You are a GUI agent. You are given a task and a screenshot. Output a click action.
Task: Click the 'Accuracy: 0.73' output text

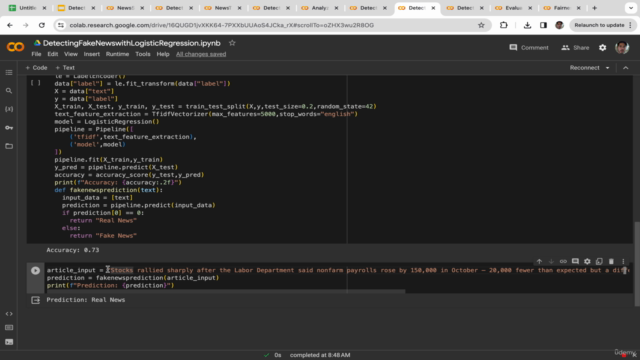pyautogui.click(x=73, y=250)
